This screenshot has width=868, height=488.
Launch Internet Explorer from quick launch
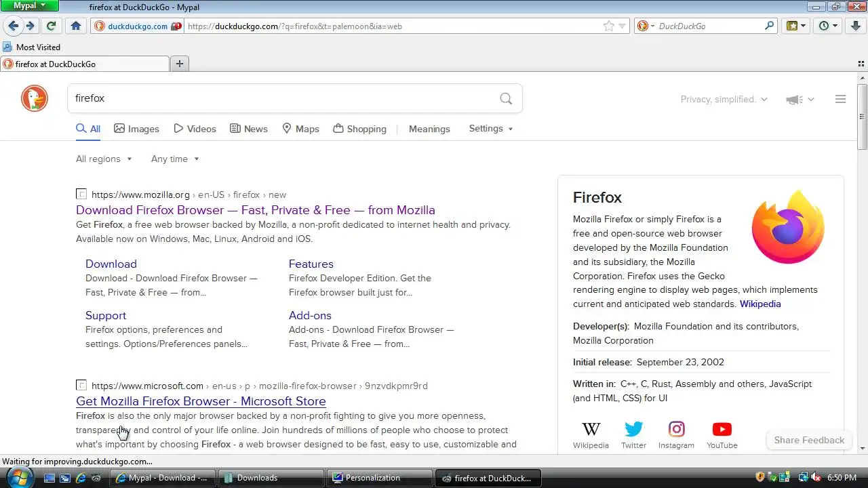coord(81,478)
